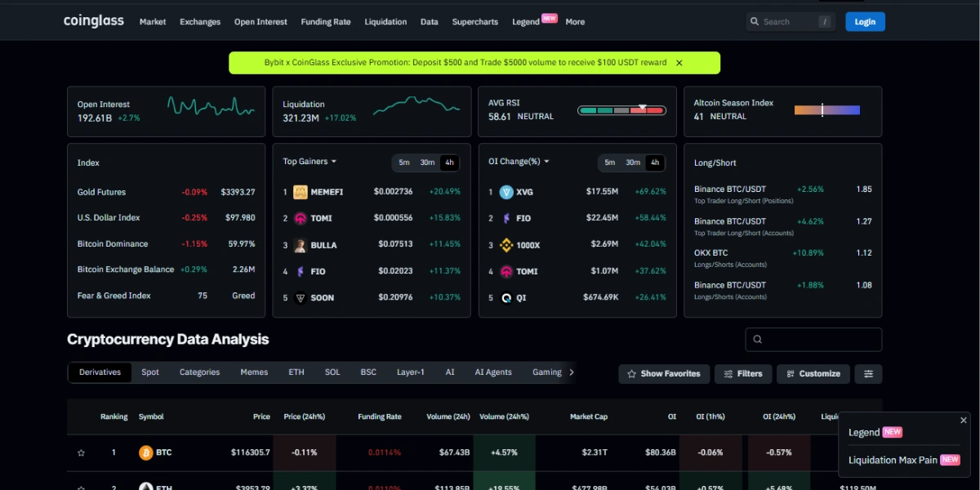
Task: Open Liquidation Max Pain link
Action: 904,460
